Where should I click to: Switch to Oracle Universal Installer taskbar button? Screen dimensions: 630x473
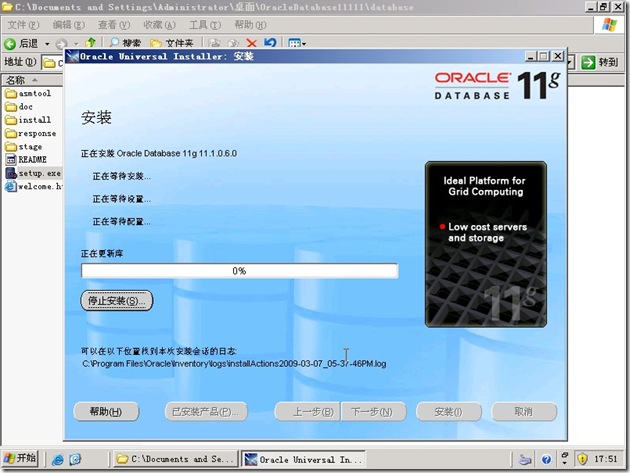point(303,459)
